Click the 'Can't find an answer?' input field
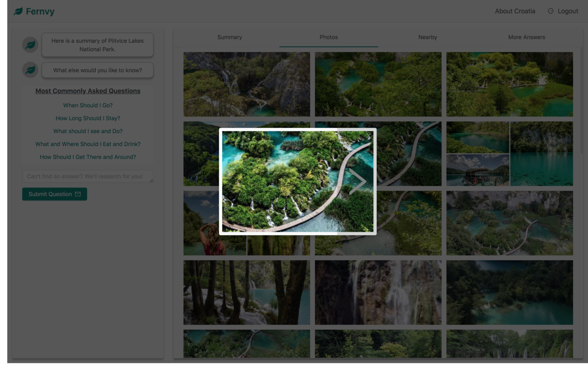This screenshot has width=588, height=372. click(87, 176)
